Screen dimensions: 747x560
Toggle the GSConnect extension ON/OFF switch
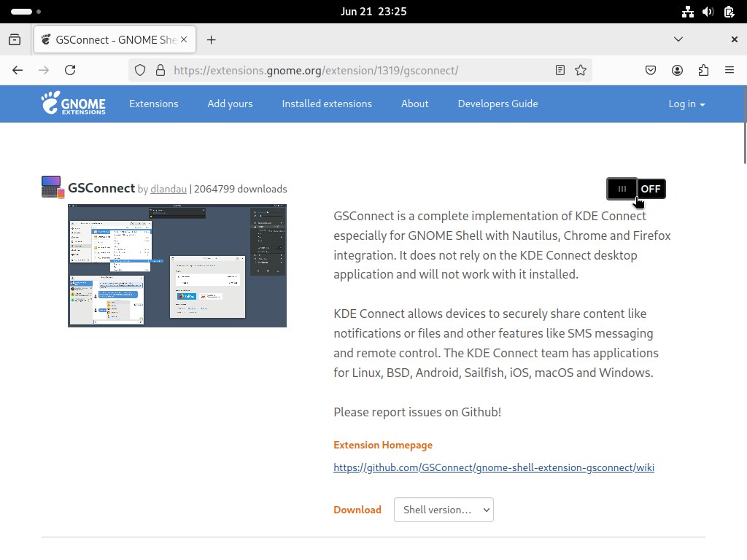tap(636, 189)
